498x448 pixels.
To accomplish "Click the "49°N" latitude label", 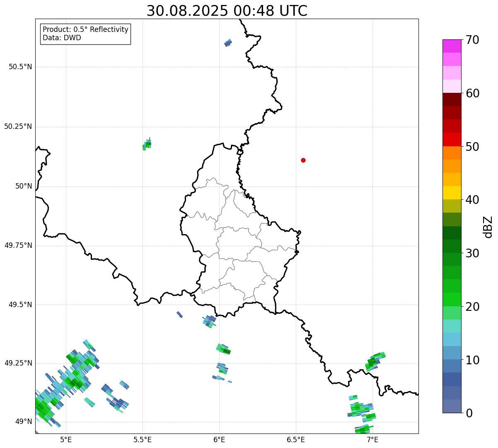I will (24, 421).
